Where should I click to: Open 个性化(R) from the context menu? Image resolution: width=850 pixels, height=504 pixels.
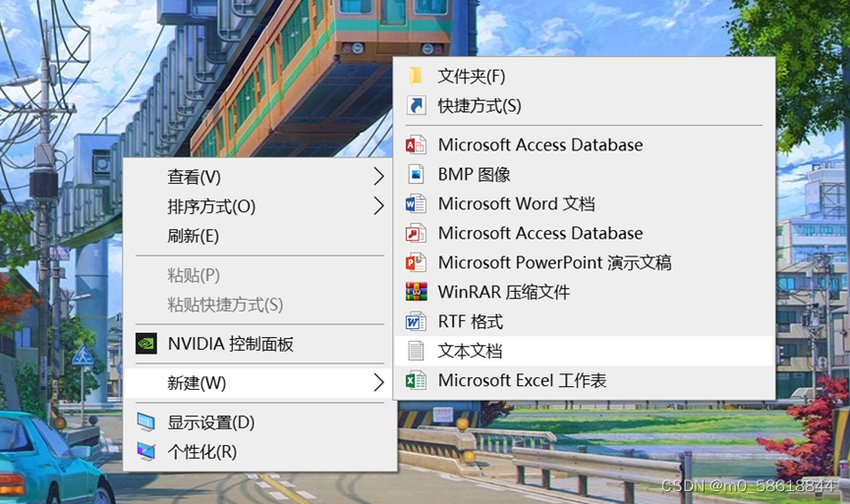[259, 451]
